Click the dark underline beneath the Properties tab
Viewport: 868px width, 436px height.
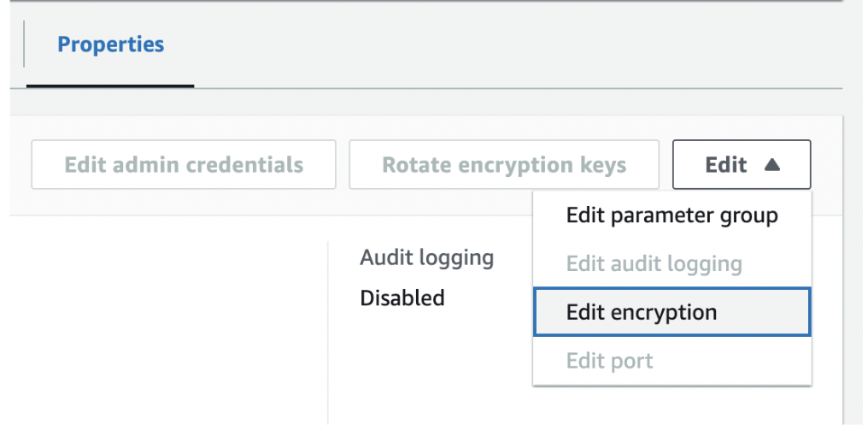pyautogui.click(x=110, y=85)
